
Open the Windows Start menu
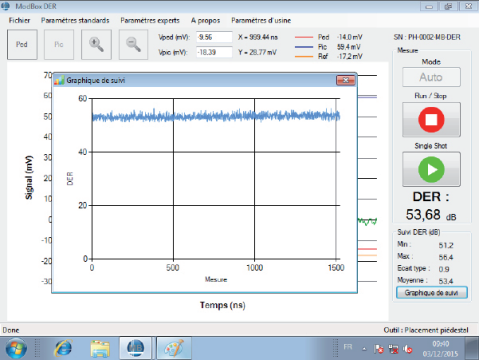pyautogui.click(x=16, y=349)
